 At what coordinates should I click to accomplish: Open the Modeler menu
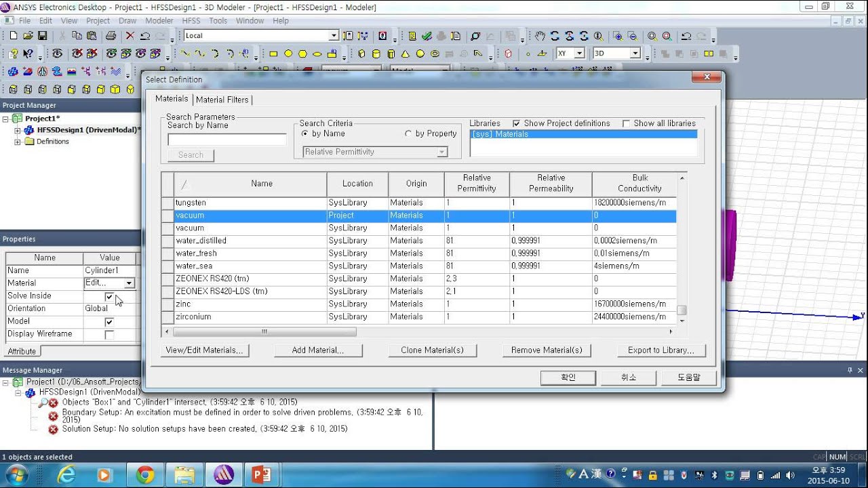159,21
